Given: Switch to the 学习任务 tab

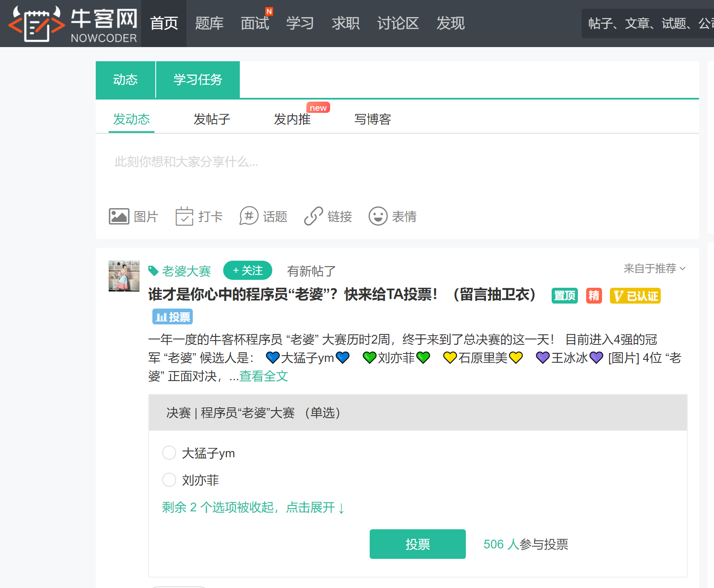Looking at the screenshot, I should click(x=198, y=80).
